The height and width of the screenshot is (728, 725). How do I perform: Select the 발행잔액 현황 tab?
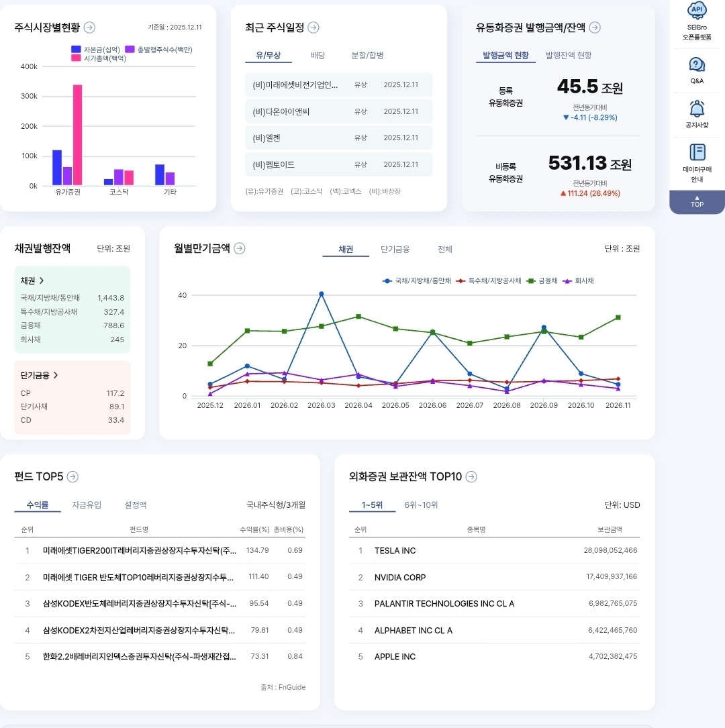click(569, 56)
